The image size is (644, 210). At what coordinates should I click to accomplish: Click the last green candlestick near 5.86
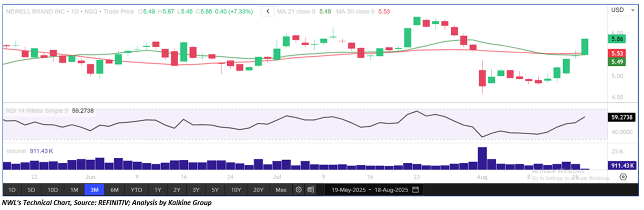coord(585,47)
